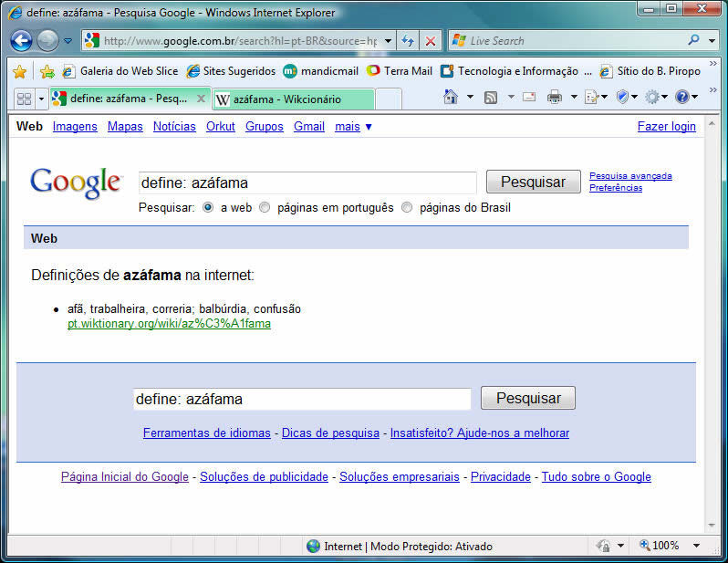Close the define: azáfama tab

click(x=201, y=99)
